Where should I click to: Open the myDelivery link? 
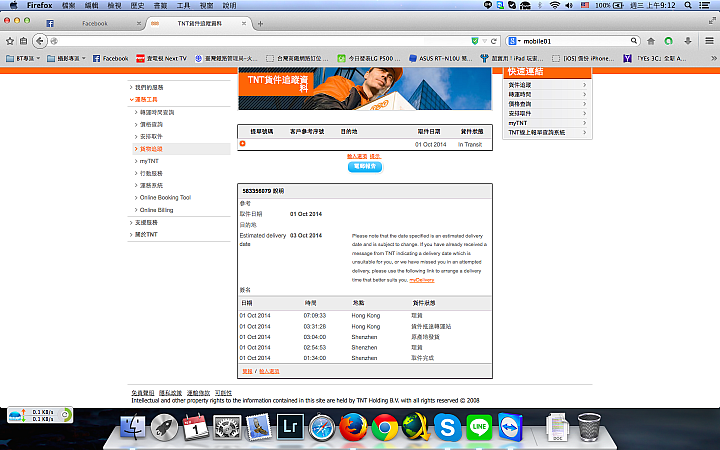422,280
